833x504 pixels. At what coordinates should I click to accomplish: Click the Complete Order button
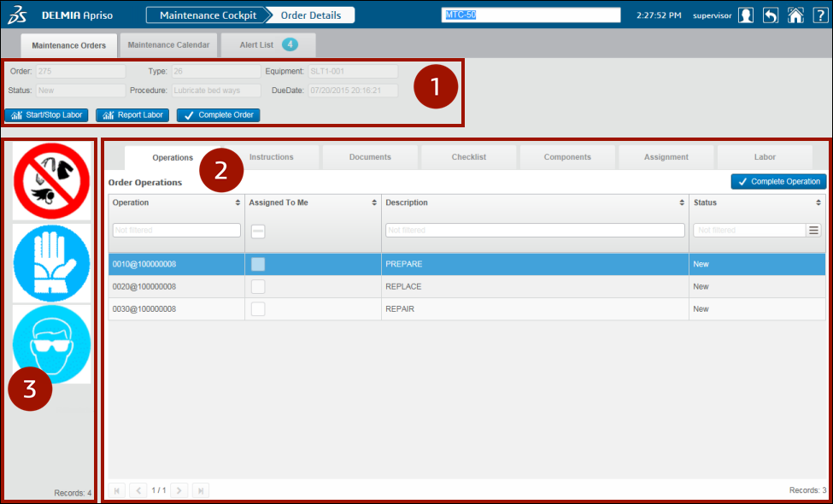point(219,115)
